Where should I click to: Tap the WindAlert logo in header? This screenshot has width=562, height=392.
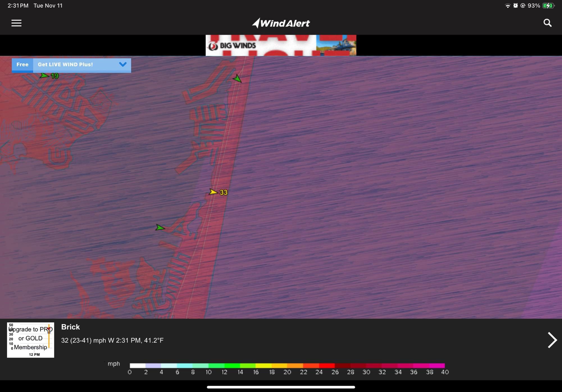click(281, 23)
